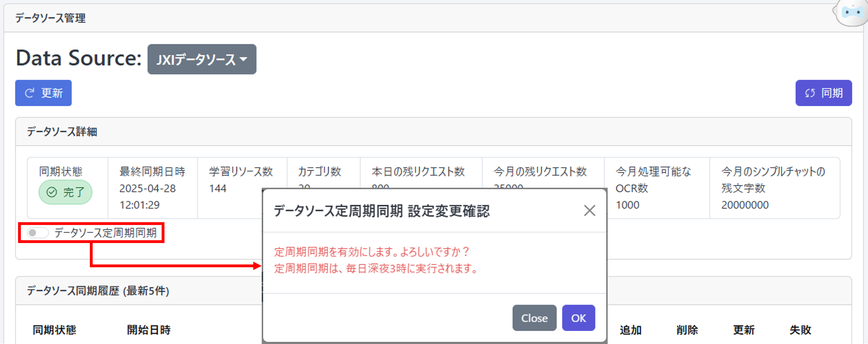Cancel the confirmation with the Close button
Image resolution: width=868 pixels, height=344 pixels.
tap(534, 317)
